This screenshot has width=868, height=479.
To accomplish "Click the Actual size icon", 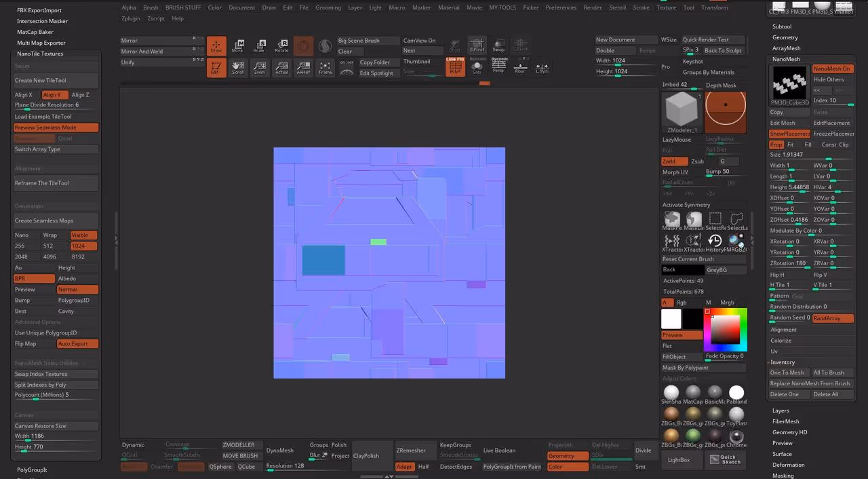I will (x=281, y=67).
